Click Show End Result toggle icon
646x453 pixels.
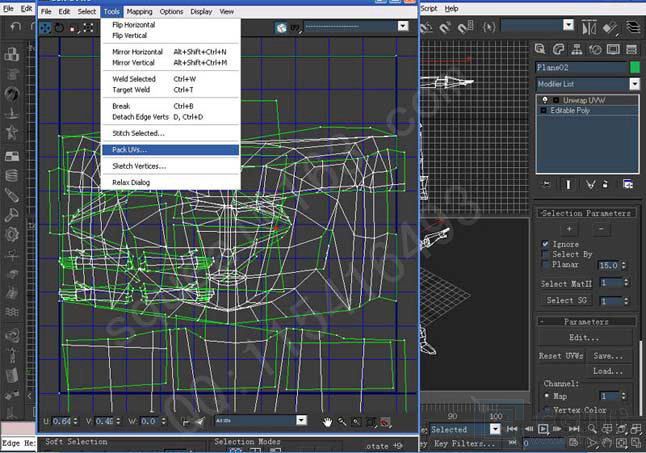pyautogui.click(x=568, y=184)
